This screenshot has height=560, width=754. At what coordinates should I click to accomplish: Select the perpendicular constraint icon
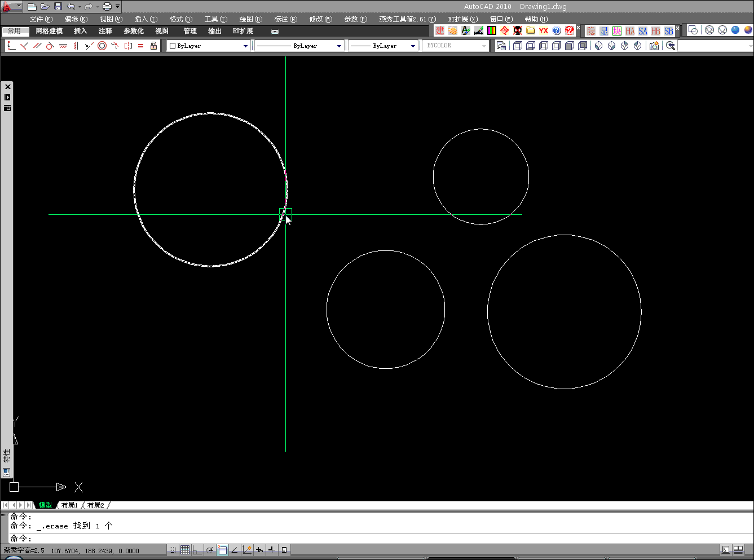pyautogui.click(x=24, y=46)
